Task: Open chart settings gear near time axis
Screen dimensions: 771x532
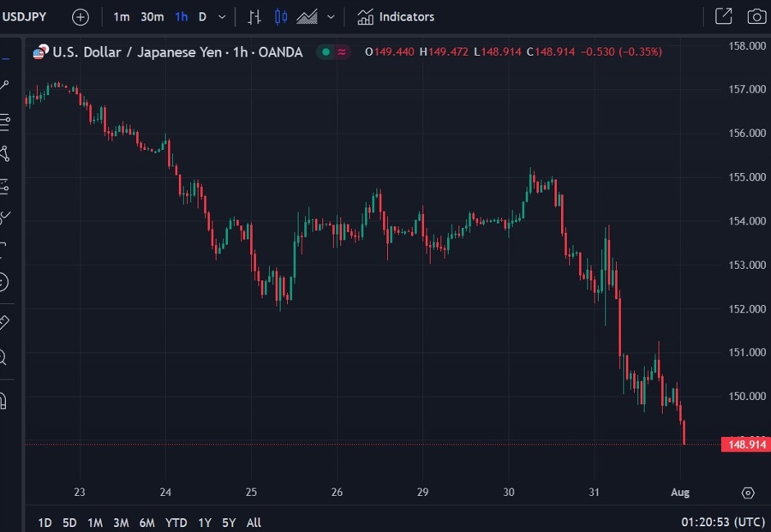Action: click(748, 493)
